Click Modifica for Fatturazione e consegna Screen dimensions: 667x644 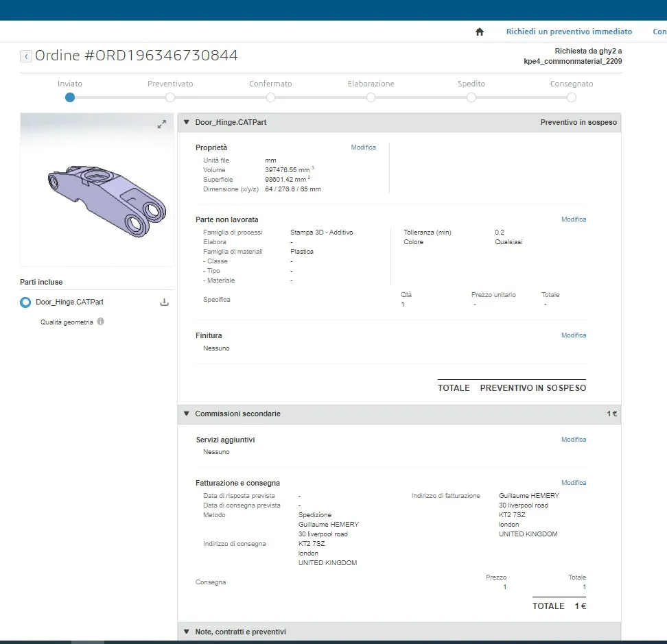pos(574,483)
